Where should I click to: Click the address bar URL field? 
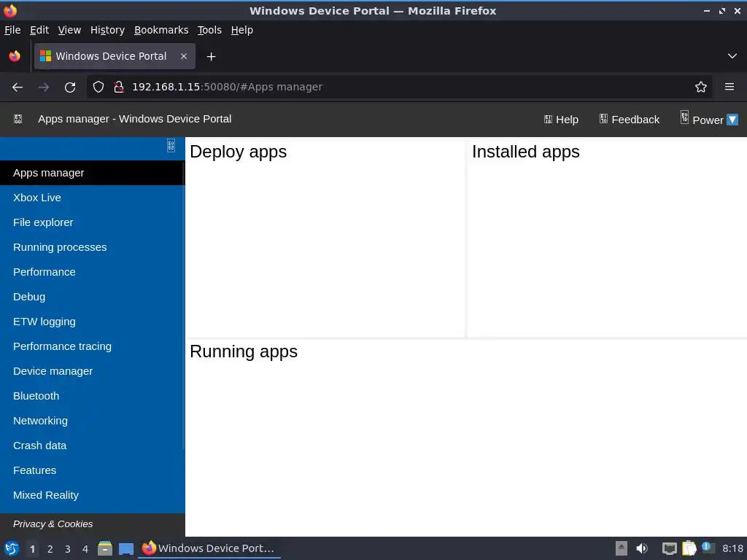399,87
